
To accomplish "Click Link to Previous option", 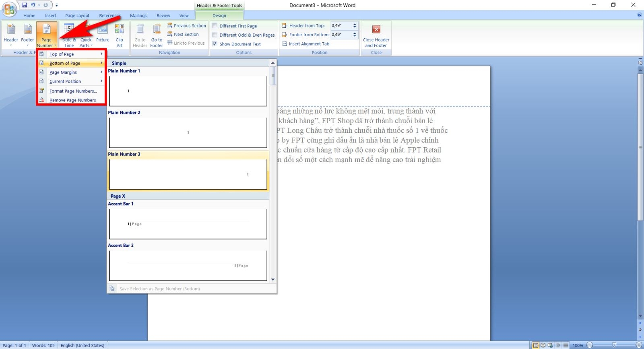I will click(186, 43).
